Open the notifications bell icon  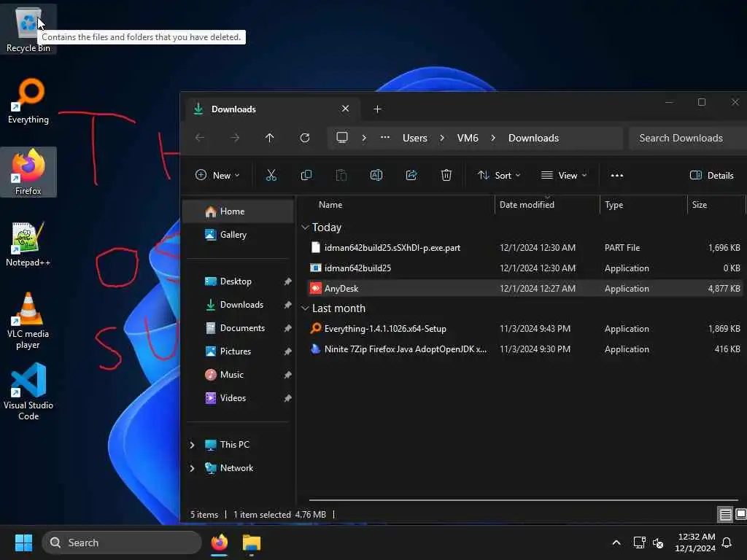pos(727,542)
